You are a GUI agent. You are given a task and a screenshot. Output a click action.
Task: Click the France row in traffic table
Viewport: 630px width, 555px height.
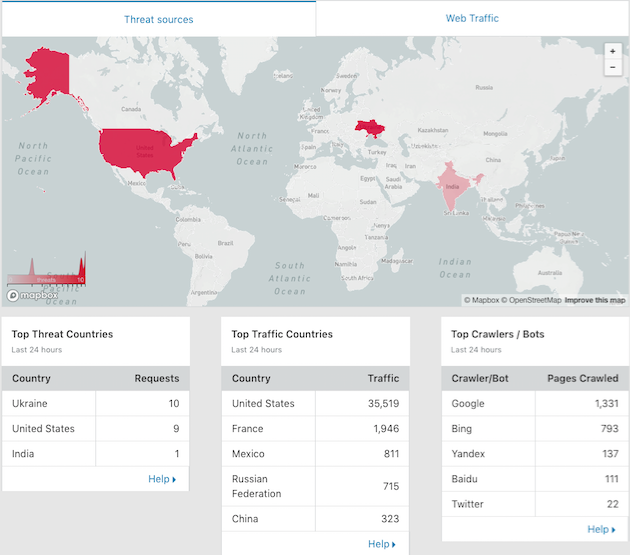point(315,429)
